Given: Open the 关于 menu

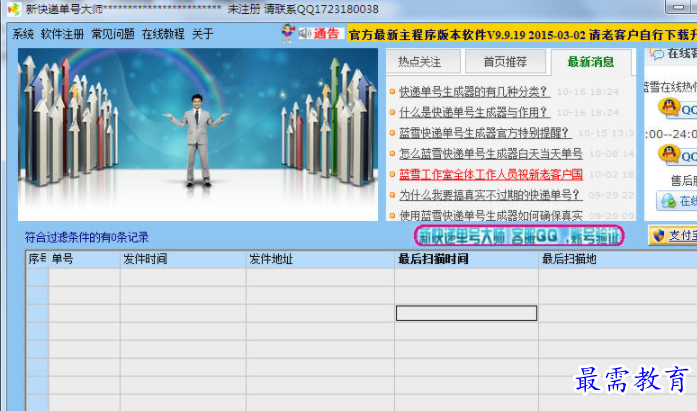Looking at the screenshot, I should tap(203, 34).
